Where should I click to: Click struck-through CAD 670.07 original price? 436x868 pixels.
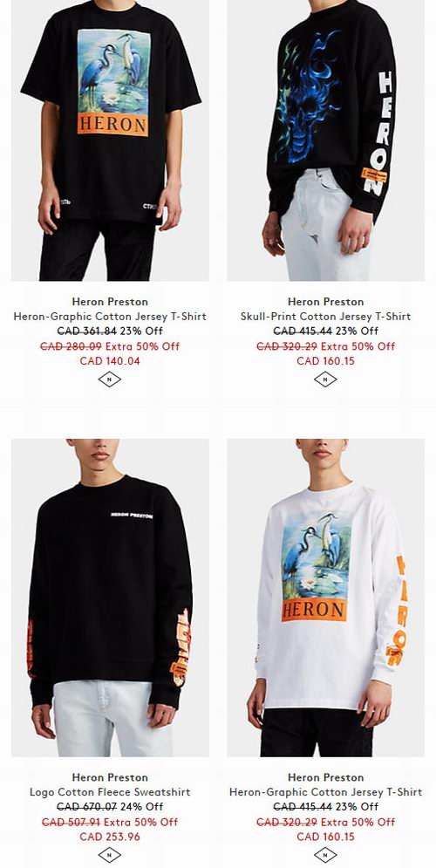click(87, 807)
